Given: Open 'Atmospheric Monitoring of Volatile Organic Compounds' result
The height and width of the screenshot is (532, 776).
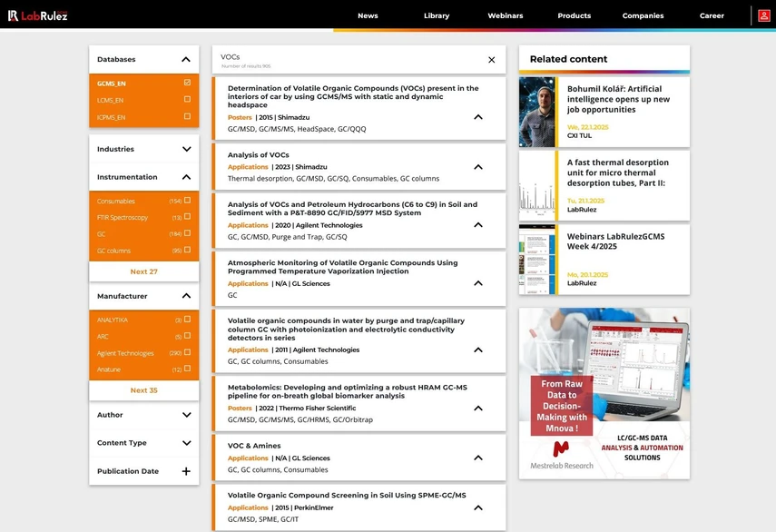Looking at the screenshot, I should 342,267.
